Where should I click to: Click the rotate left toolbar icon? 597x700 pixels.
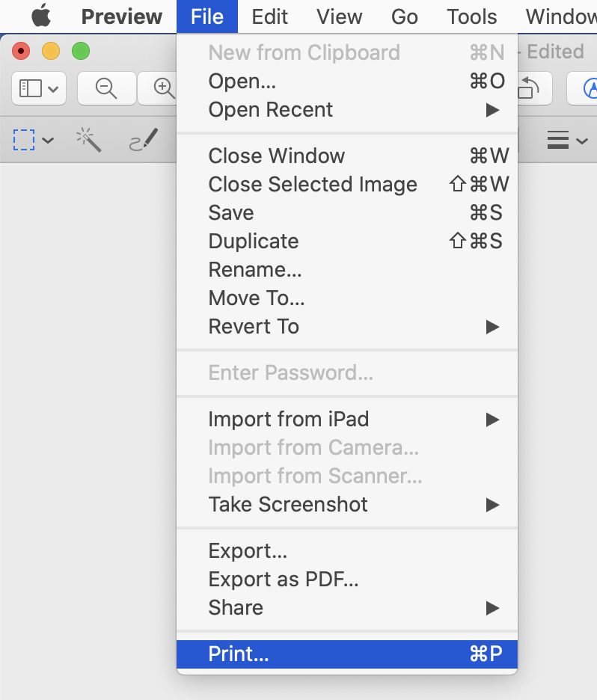pyautogui.click(x=531, y=87)
